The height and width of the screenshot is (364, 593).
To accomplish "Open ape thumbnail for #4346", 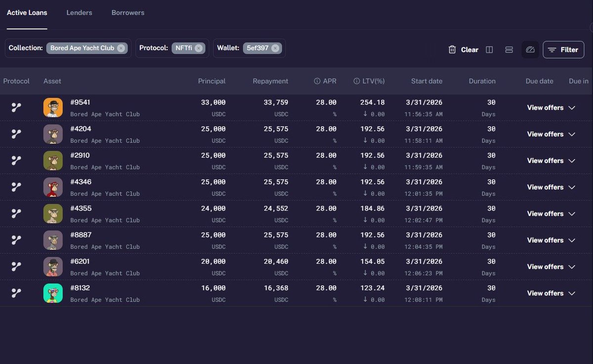I will click(53, 187).
